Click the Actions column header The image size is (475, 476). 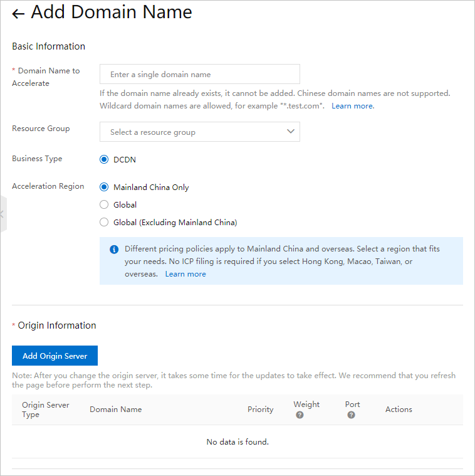(x=399, y=410)
